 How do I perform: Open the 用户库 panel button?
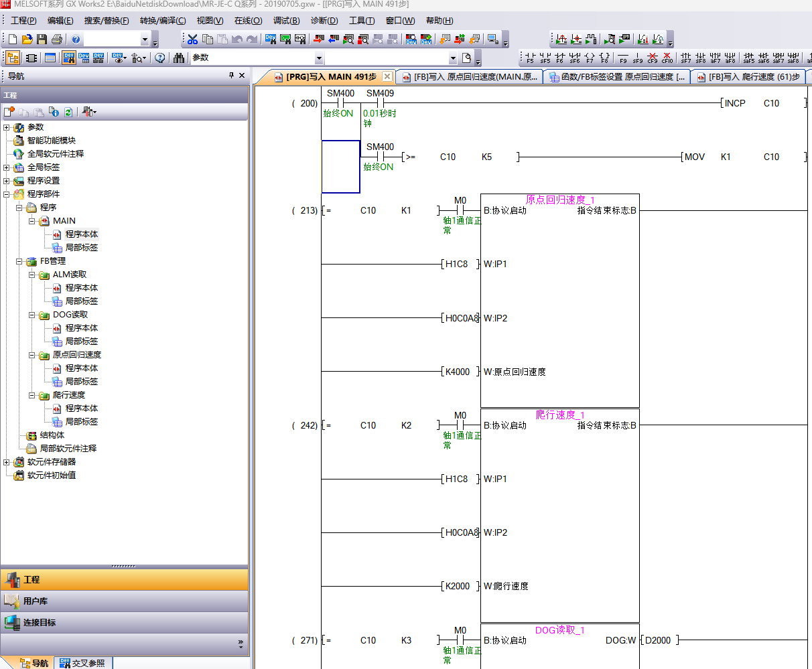36,601
